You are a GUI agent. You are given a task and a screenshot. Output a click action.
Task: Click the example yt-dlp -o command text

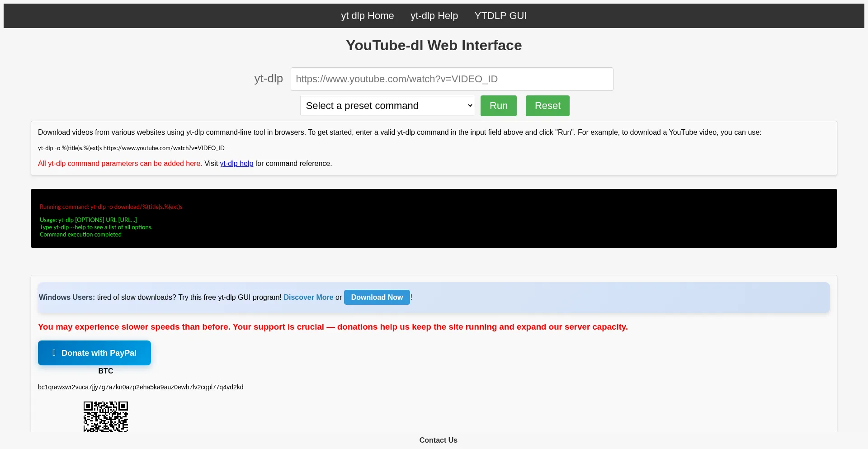[x=131, y=148]
